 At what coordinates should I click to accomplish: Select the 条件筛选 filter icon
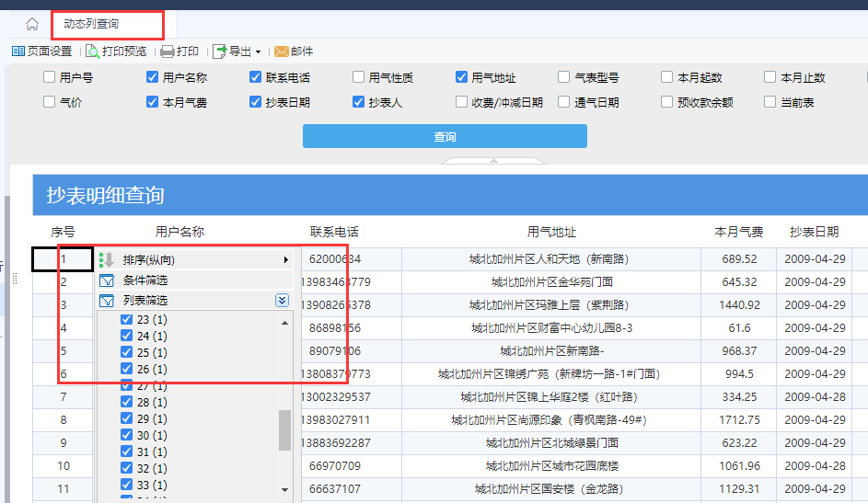click(x=106, y=280)
